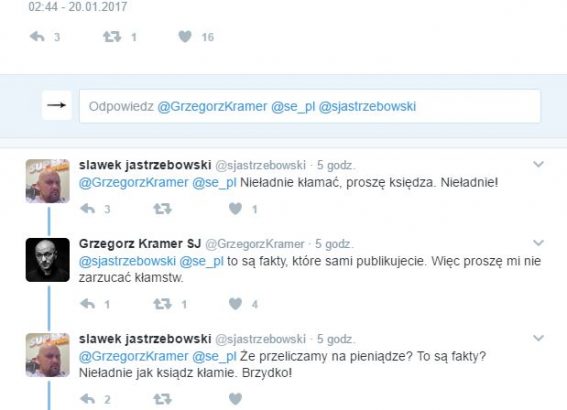Open @se_pl mention in Kramer's reply

201,261
